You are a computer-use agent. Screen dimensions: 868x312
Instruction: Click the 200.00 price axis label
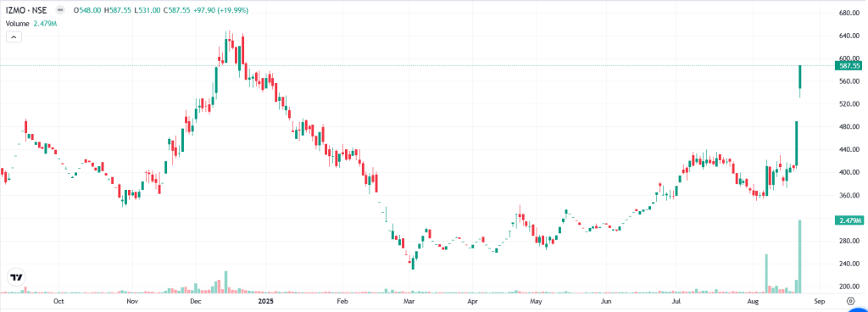[x=849, y=287]
